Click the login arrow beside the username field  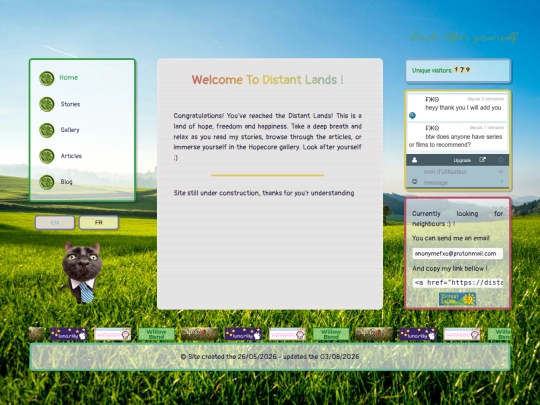(x=500, y=172)
